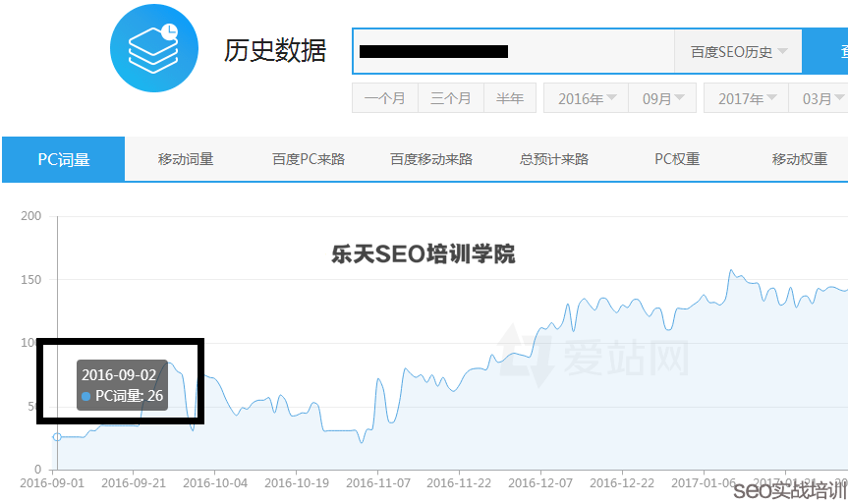Click the 2016-12-22 axis date label
Viewport: 848px width, 504px height.
pyautogui.click(x=622, y=483)
